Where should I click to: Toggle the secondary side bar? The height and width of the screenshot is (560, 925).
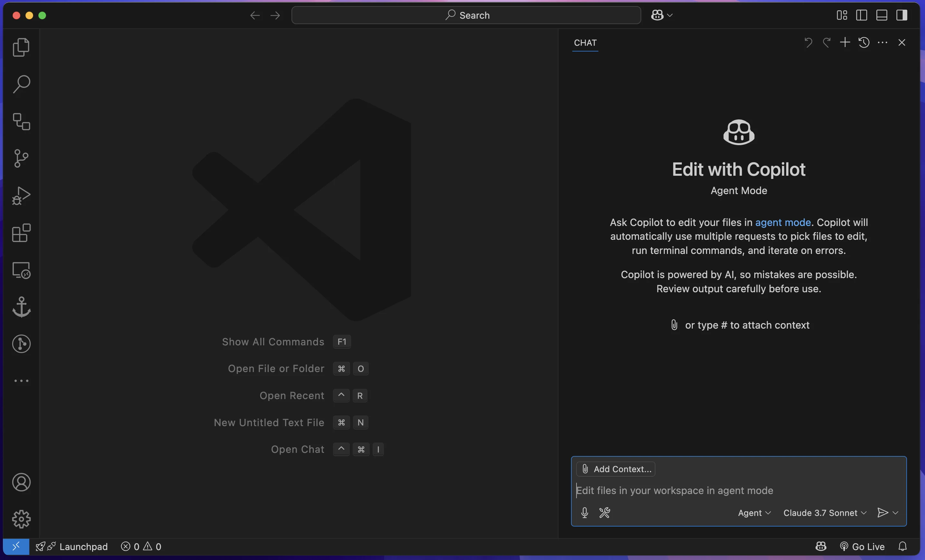(902, 15)
